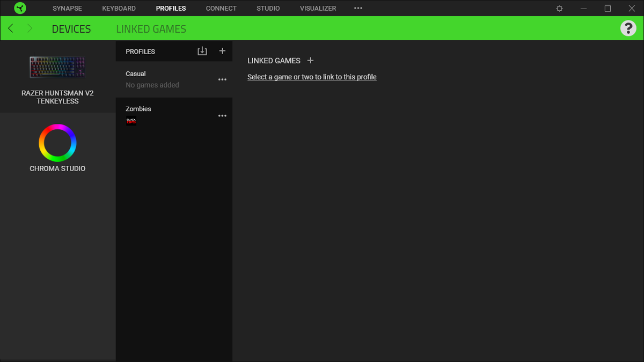Open options menu for Casual profile
This screenshot has height=362, width=644.
click(222, 79)
